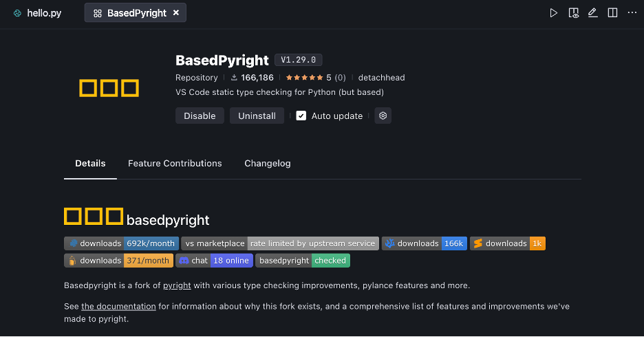Click the basedpyright checked badge
644x337 pixels.
(x=302, y=261)
